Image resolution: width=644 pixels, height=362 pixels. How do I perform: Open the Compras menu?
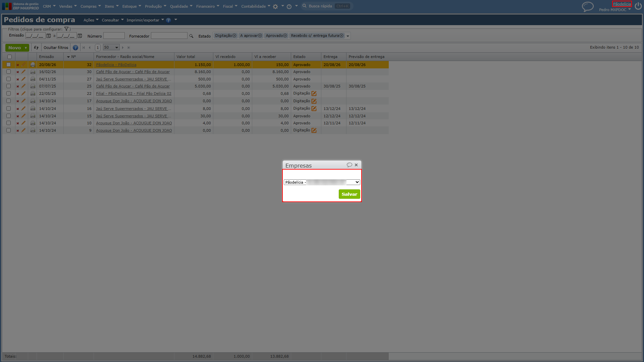91,6
